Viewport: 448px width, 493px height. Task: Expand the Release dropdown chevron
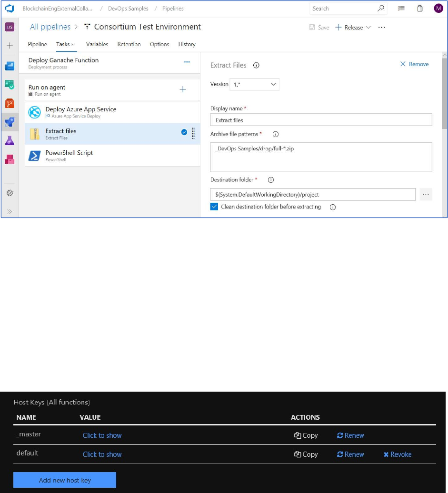tap(368, 27)
